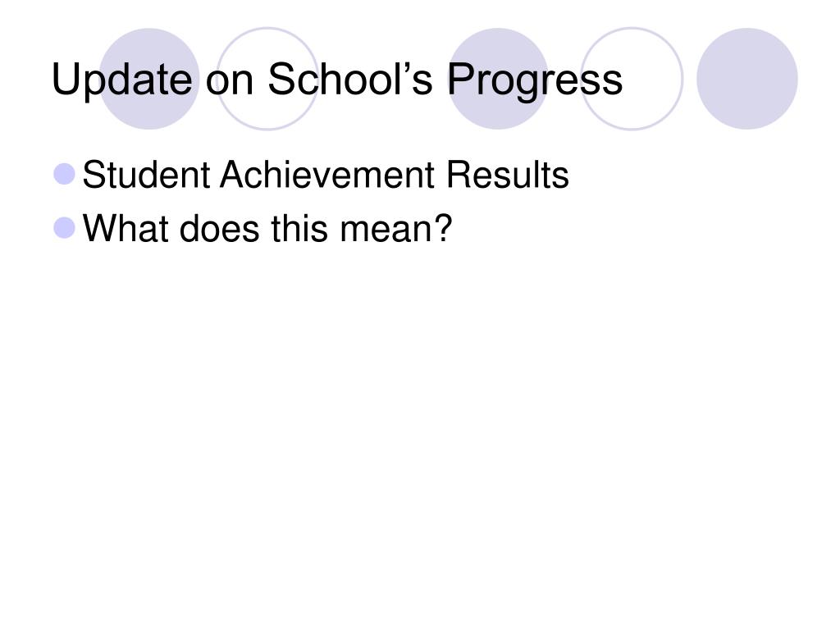Select the Student Achievement Results bullet text

pyautogui.click(x=326, y=175)
